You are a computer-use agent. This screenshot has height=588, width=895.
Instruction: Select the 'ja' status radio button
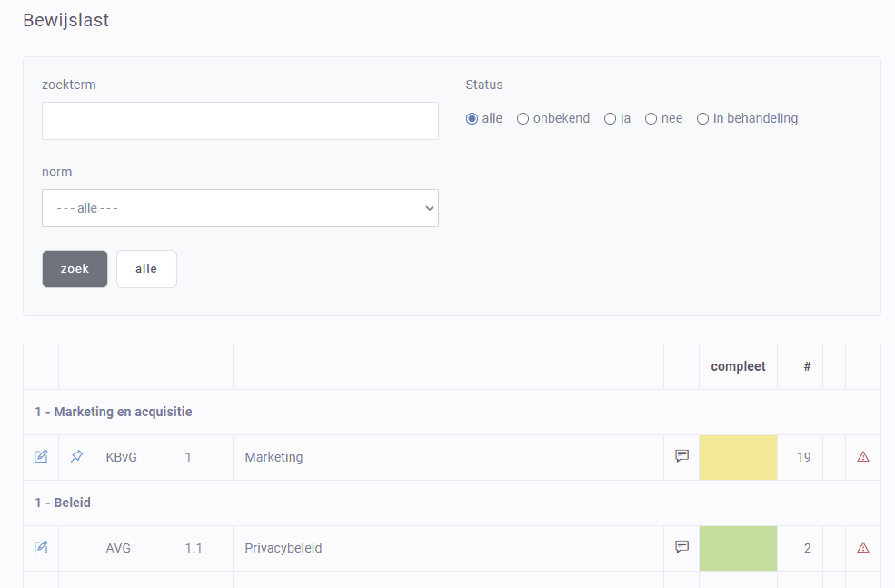pos(611,119)
